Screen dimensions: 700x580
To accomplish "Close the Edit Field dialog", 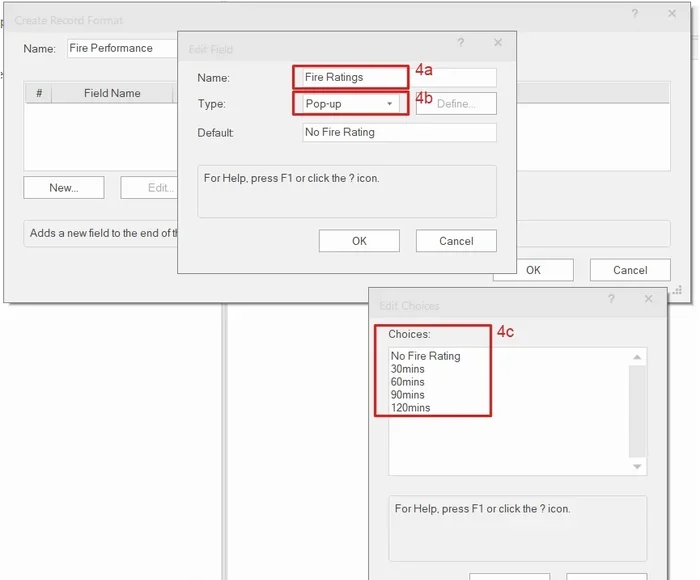I will (498, 43).
